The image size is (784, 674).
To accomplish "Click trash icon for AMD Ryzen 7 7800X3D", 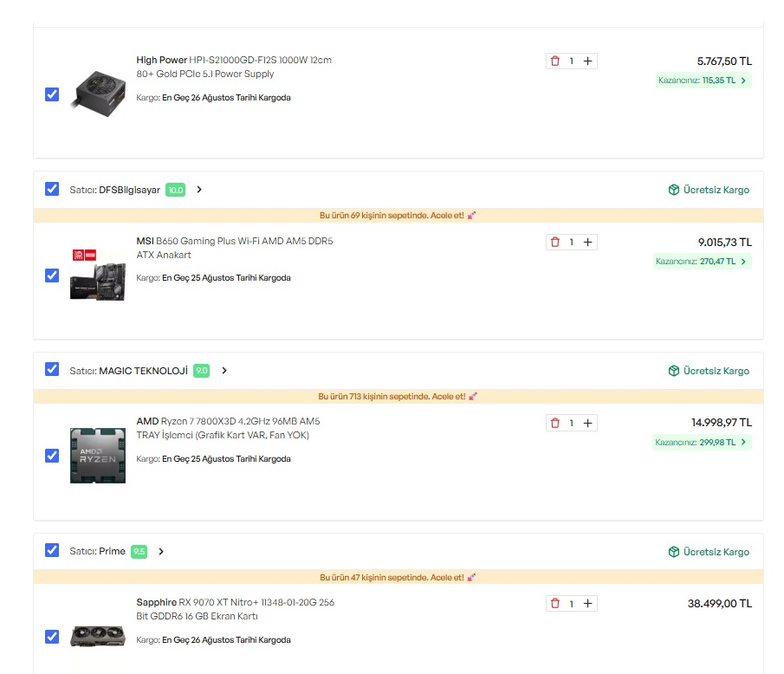I will click(555, 423).
